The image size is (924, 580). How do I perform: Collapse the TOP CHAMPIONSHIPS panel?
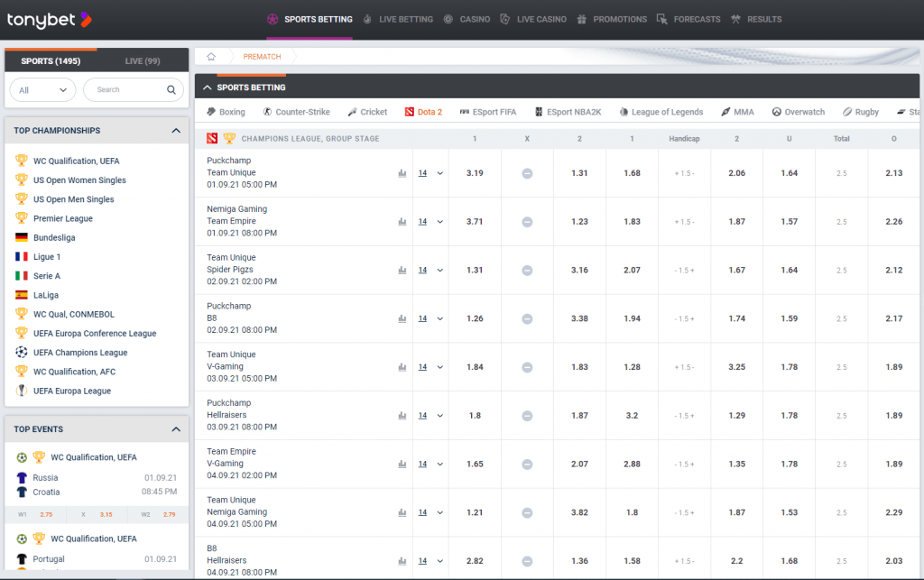pos(177,130)
